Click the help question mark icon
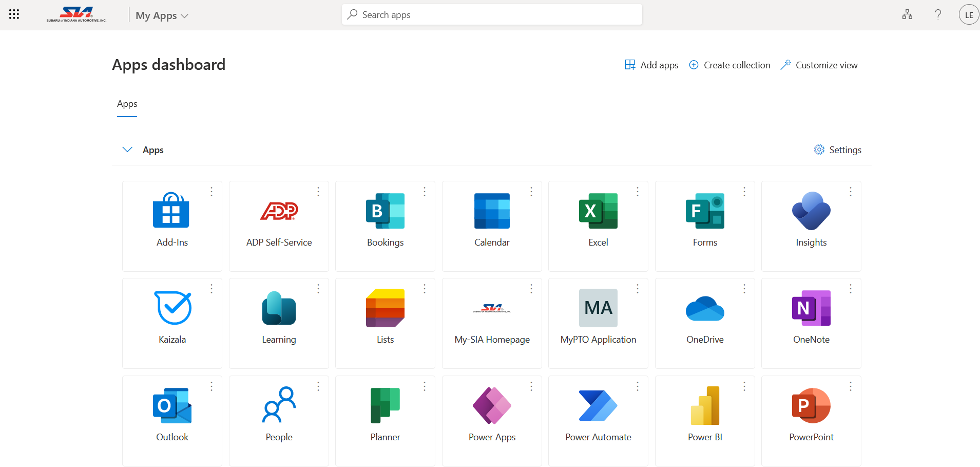Image resolution: width=980 pixels, height=467 pixels. point(938,14)
